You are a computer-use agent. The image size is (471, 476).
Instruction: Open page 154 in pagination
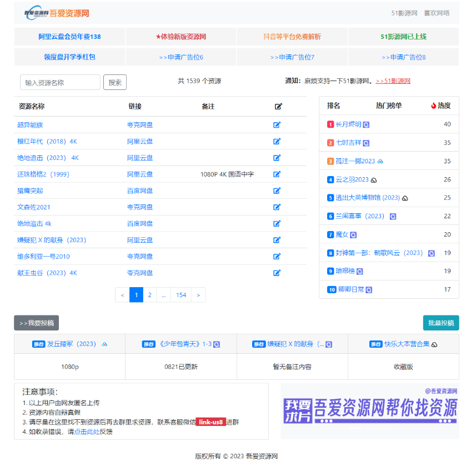click(181, 295)
